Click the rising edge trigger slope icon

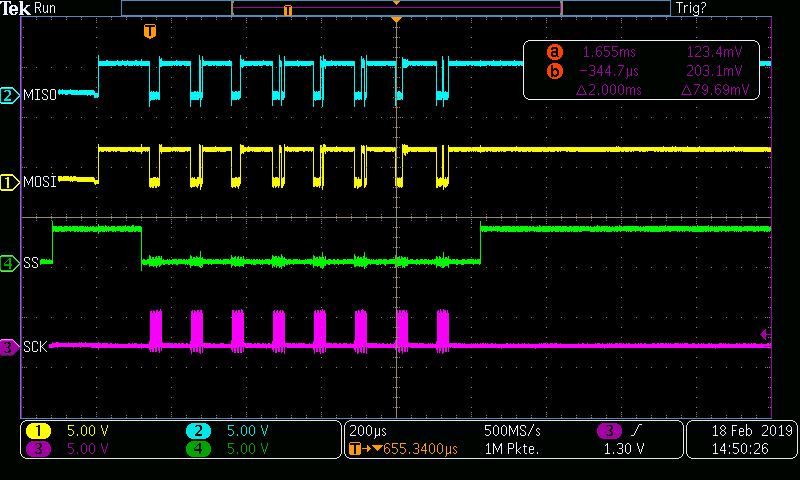(x=637, y=430)
